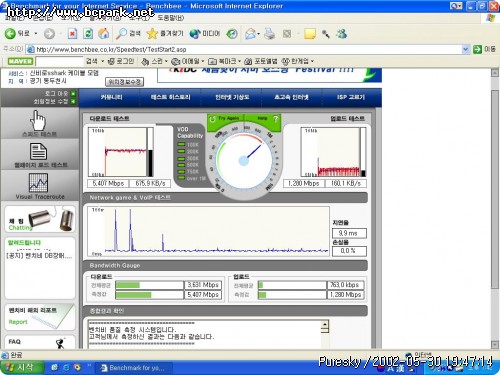Click the page vertical scrollbar down arrow
500x375 pixels.
[495, 345]
